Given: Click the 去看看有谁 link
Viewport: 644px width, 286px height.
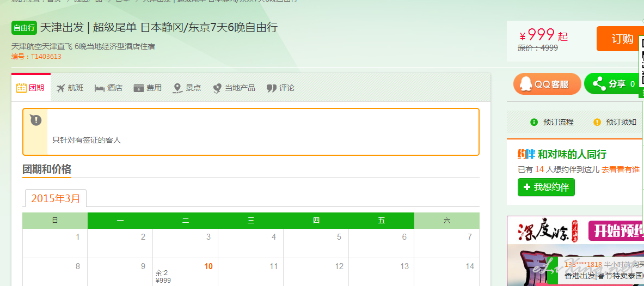Looking at the screenshot, I should click(x=620, y=169).
